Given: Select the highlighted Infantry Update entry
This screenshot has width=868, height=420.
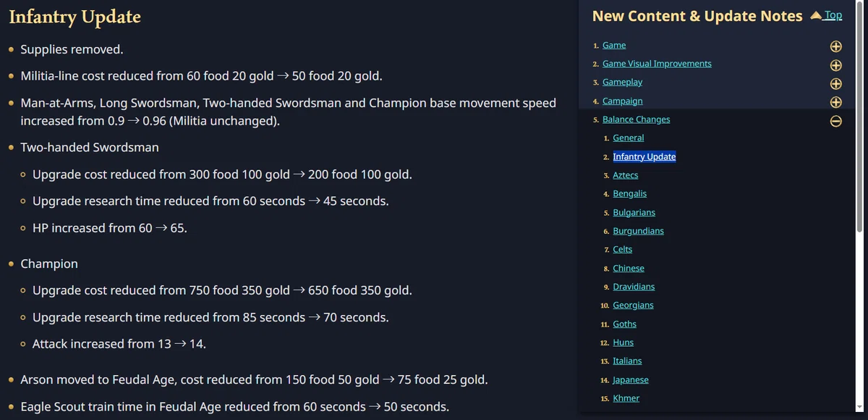Looking at the screenshot, I should coord(644,156).
